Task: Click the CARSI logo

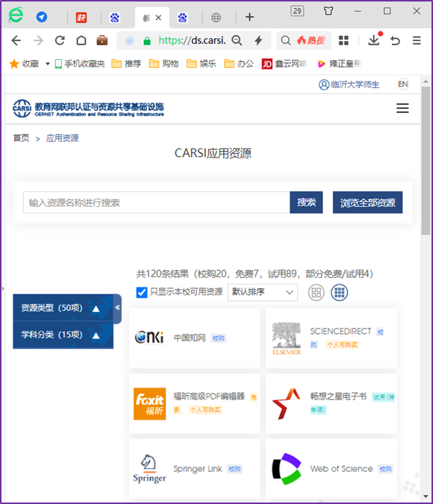Action: tap(88, 109)
